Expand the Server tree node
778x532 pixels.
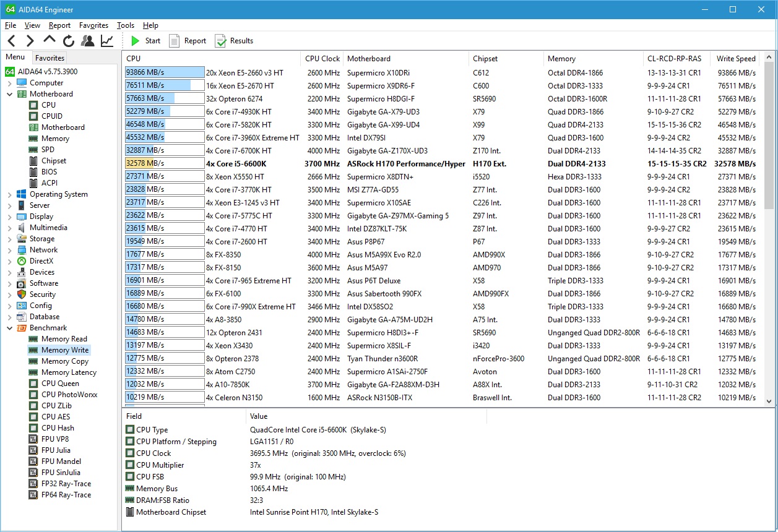(9, 205)
